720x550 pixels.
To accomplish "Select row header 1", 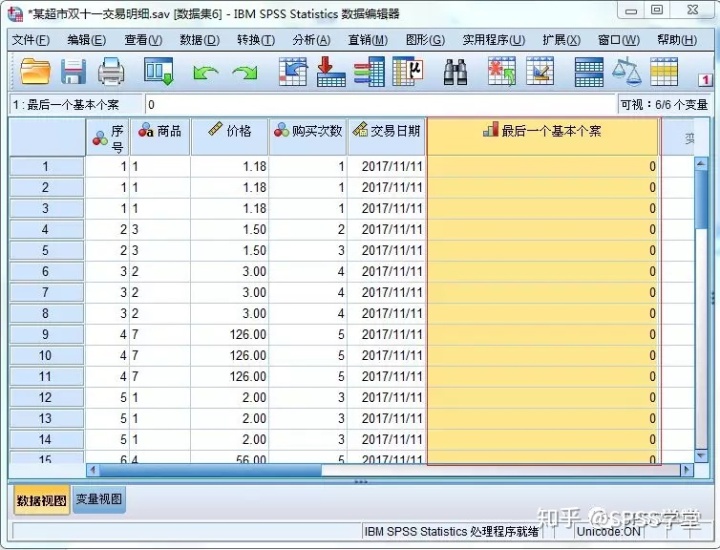I will coord(46,166).
